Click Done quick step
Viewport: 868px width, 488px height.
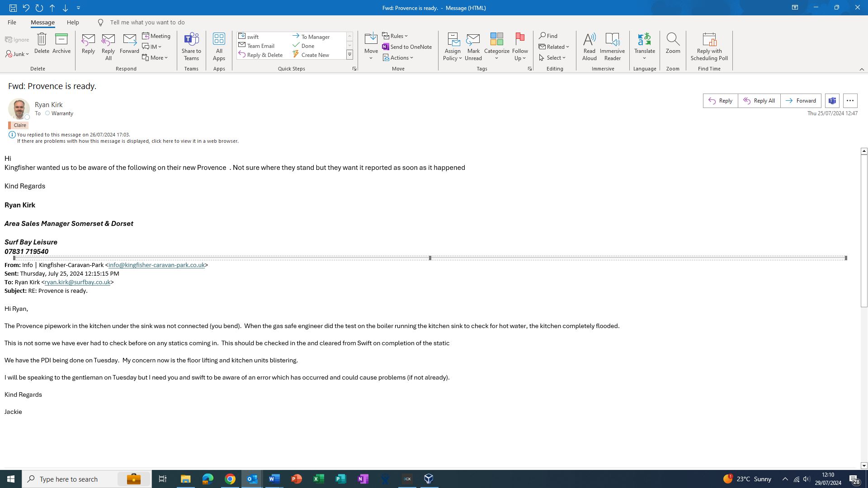(307, 46)
